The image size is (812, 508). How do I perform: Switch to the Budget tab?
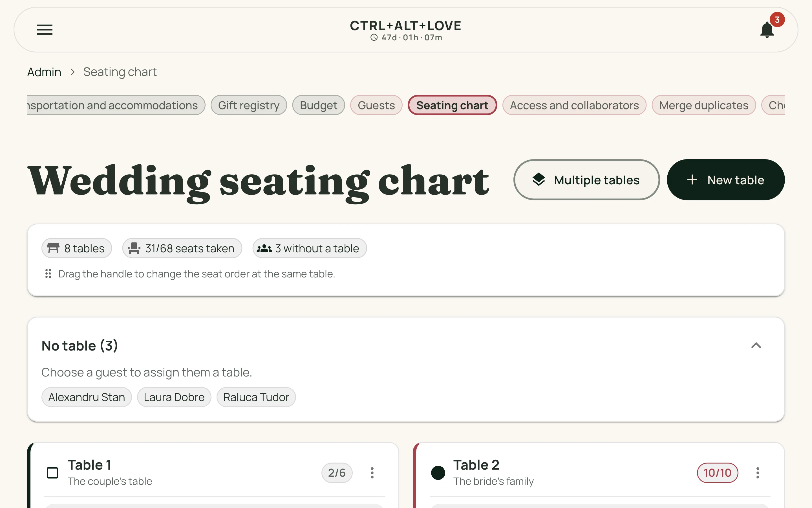point(318,105)
